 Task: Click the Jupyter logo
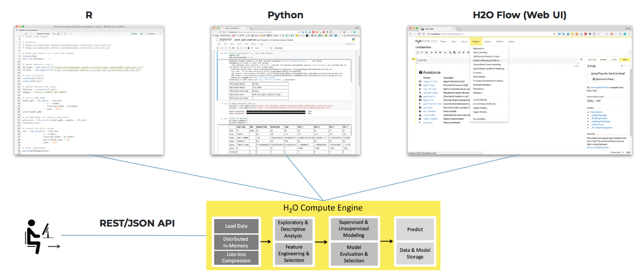point(224,39)
